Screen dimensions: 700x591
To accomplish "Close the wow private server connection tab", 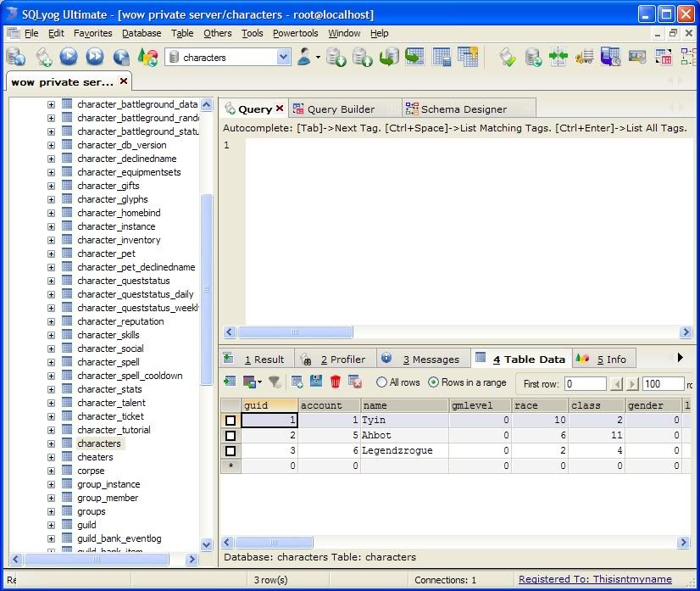I will click(124, 81).
